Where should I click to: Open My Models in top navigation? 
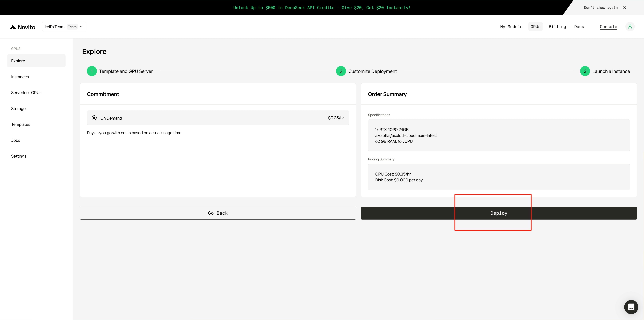(x=511, y=27)
